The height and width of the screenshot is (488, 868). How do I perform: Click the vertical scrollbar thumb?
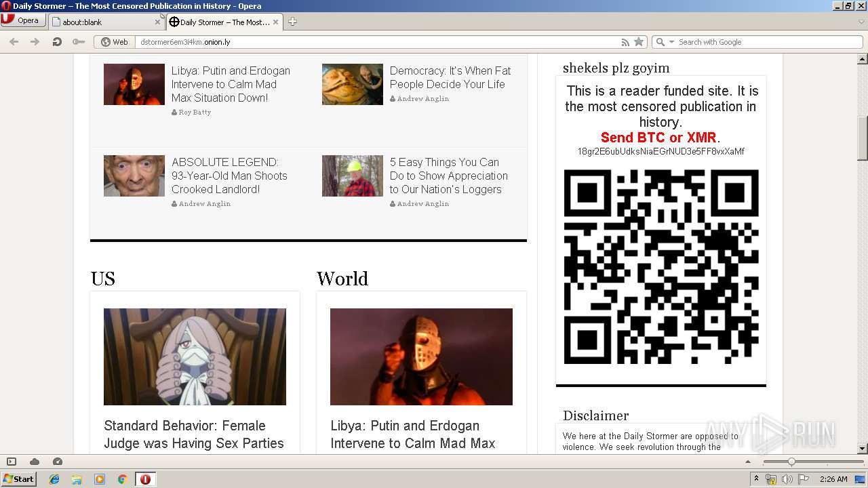(863, 138)
